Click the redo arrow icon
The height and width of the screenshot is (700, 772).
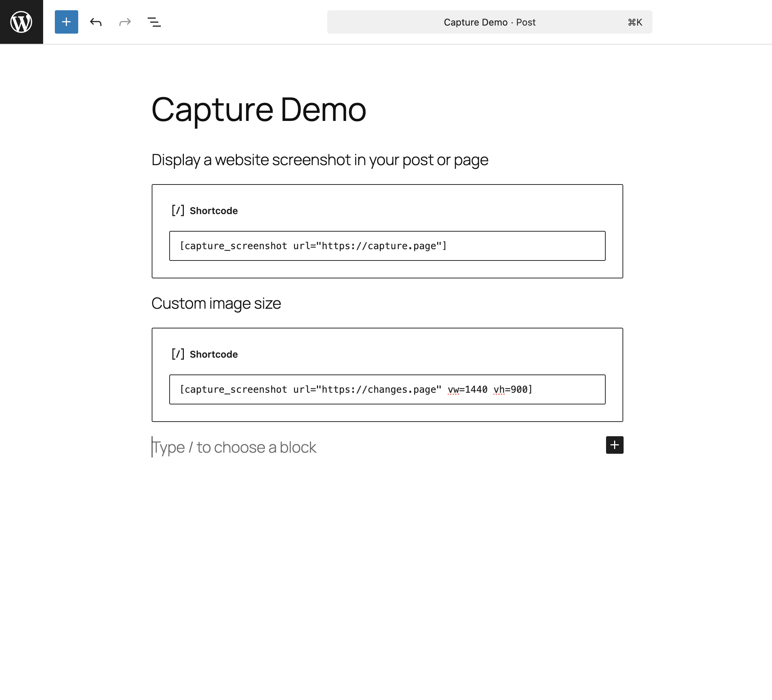(125, 22)
